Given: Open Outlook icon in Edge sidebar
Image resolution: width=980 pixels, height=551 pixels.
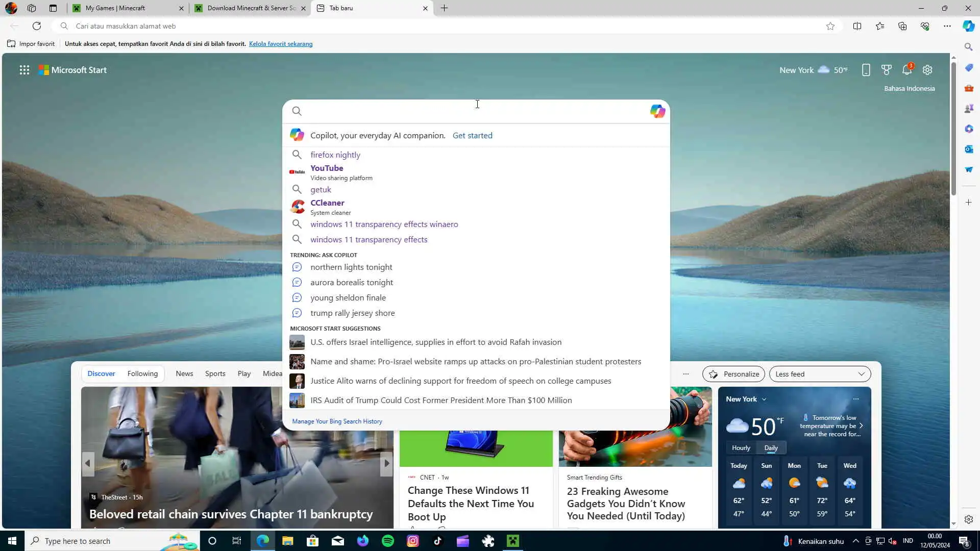Looking at the screenshot, I should pos(969,149).
